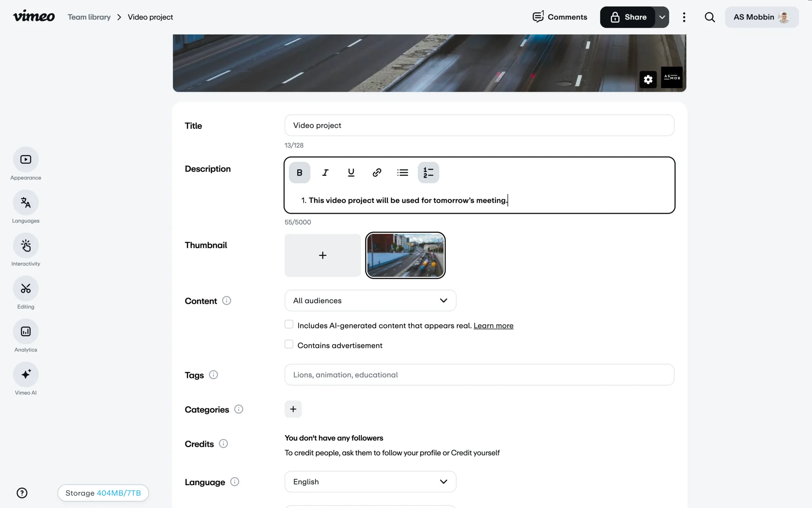The image size is (812, 508).
Task: Insert a link in description
Action: (377, 173)
